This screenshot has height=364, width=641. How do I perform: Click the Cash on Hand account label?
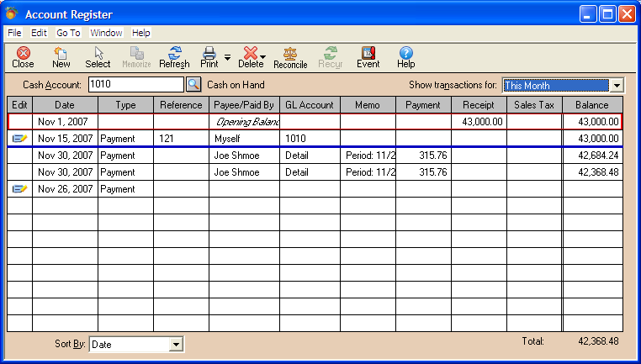[236, 85]
